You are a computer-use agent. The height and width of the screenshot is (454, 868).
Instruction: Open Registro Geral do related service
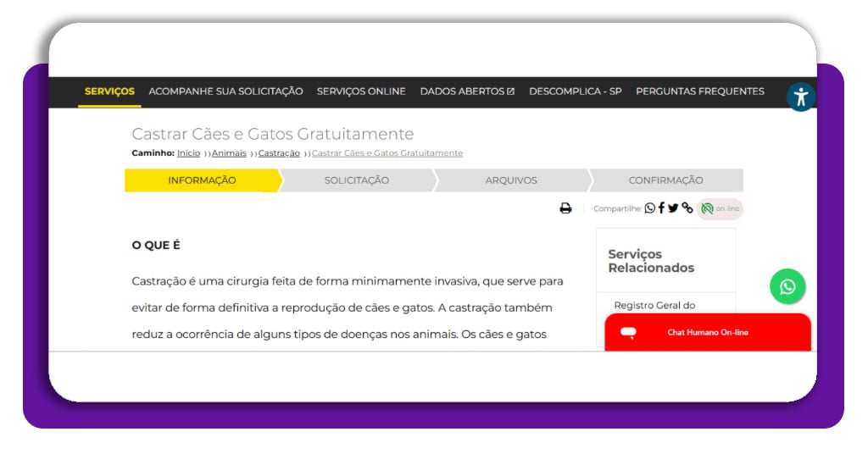[x=654, y=305]
